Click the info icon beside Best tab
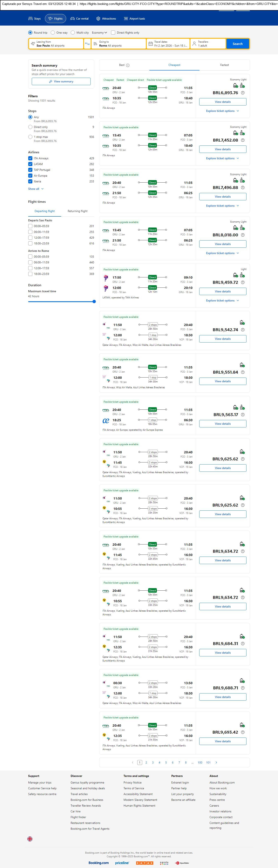This screenshot has height=868, width=278. click(x=128, y=65)
